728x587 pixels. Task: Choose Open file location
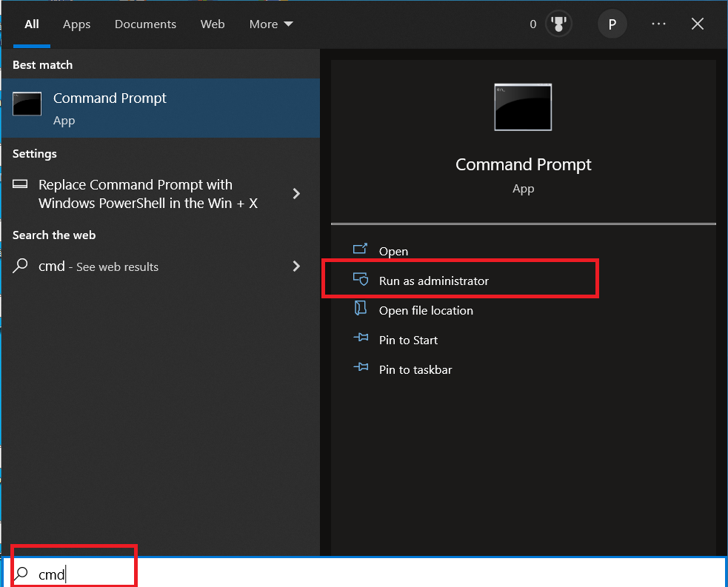pyautogui.click(x=426, y=310)
